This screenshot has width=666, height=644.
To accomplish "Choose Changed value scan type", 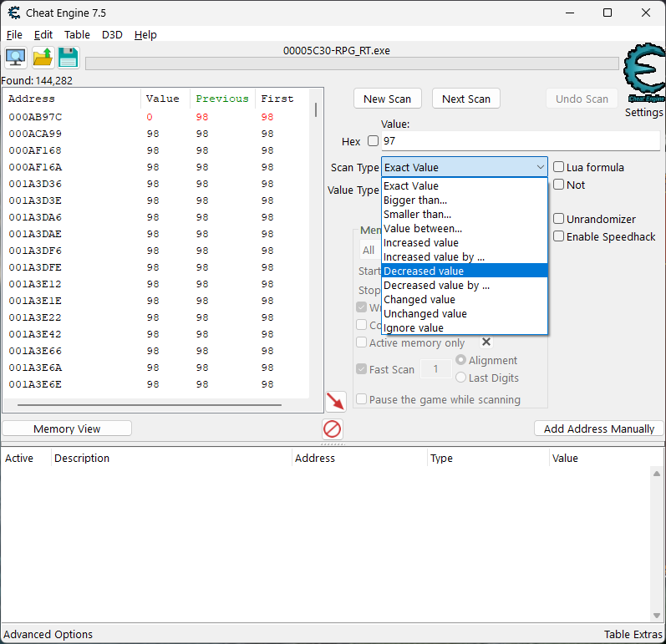I will [465, 299].
